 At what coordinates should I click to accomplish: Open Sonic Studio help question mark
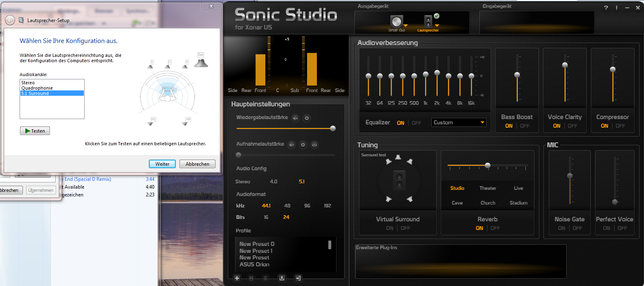click(x=606, y=8)
